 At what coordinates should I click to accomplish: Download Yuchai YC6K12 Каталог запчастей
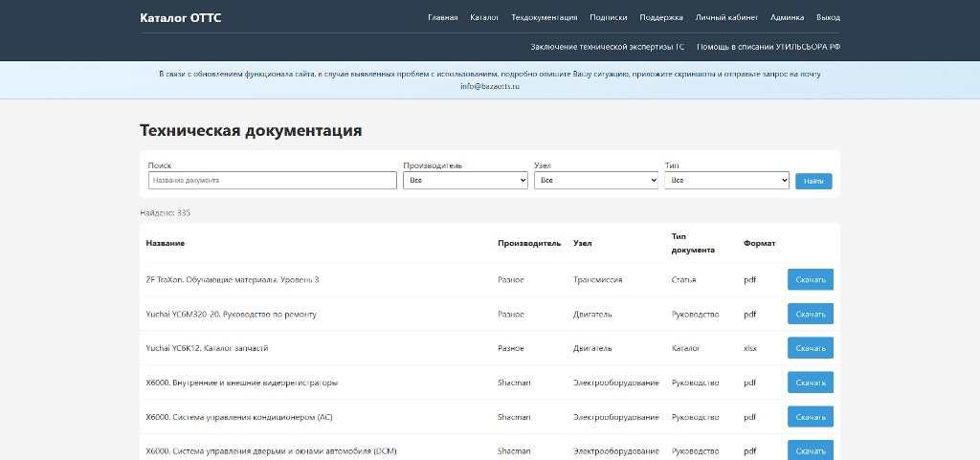point(811,348)
